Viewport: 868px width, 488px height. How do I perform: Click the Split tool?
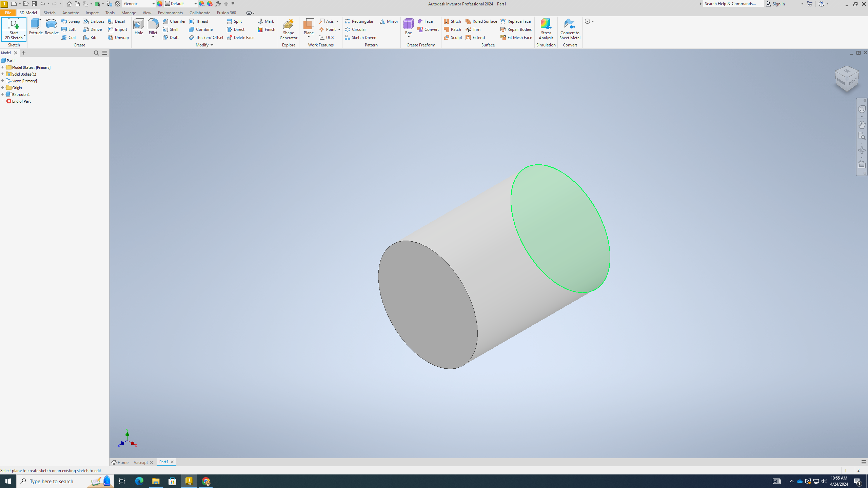[234, 21]
